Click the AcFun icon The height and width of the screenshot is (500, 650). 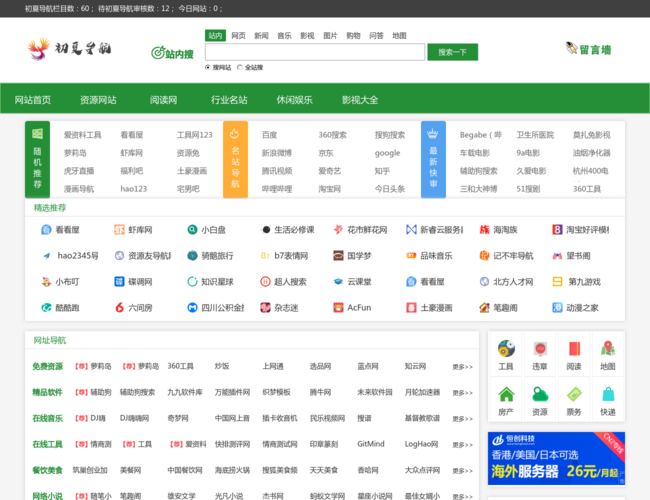[338, 308]
